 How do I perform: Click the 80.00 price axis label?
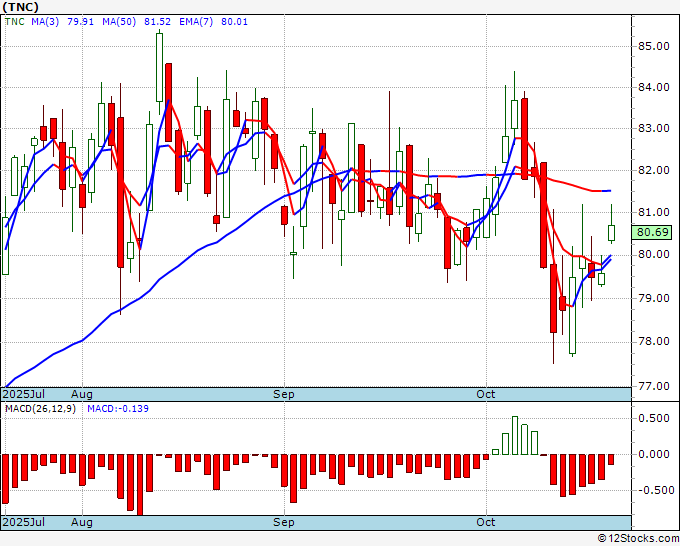(654, 255)
